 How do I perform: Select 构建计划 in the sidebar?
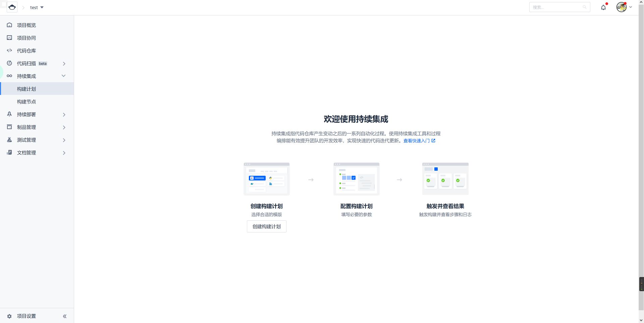coord(27,89)
